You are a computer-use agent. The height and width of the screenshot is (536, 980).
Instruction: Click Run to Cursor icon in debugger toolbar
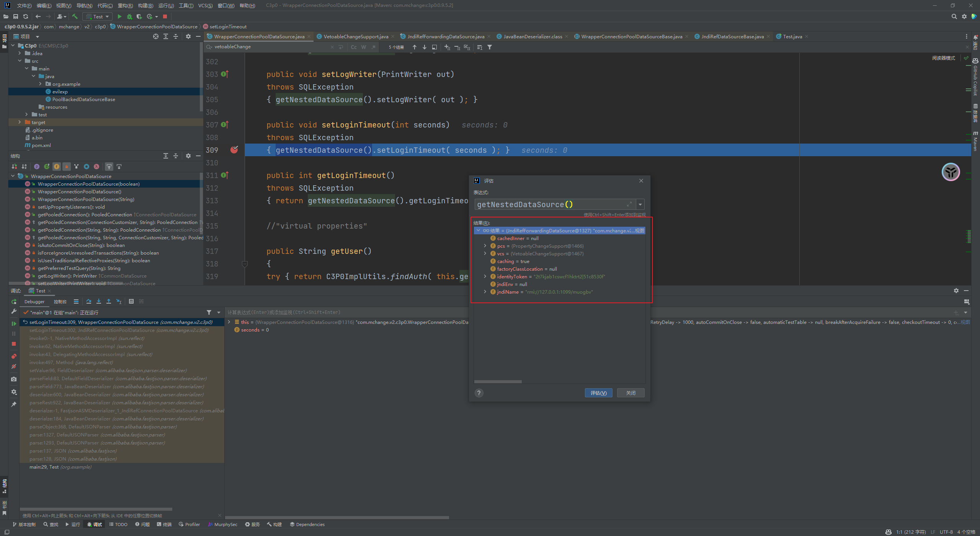[119, 301]
